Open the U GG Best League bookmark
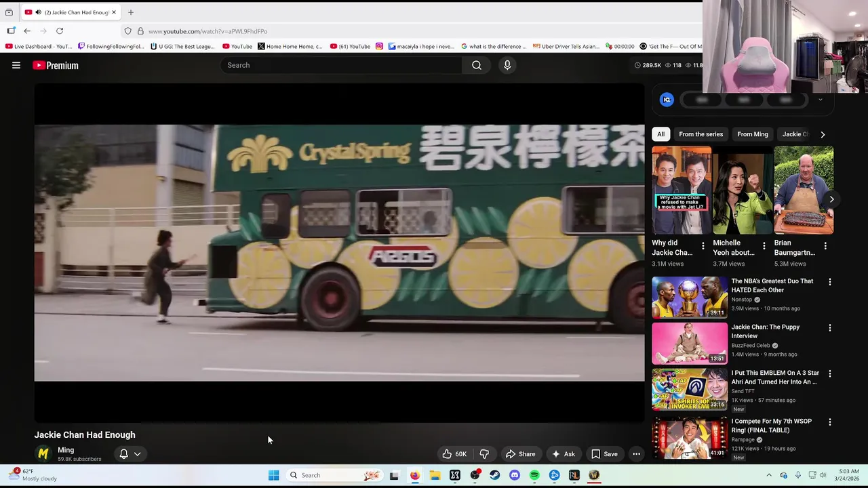 [x=183, y=46]
